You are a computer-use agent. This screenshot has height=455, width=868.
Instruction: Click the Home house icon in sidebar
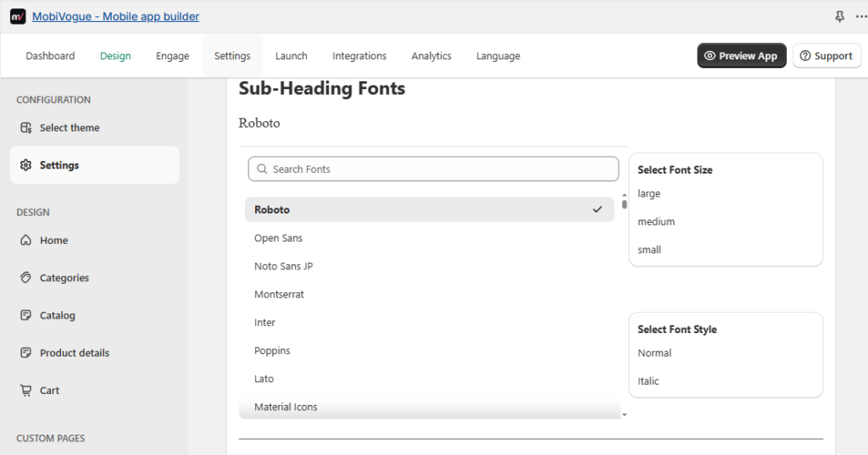coord(26,241)
